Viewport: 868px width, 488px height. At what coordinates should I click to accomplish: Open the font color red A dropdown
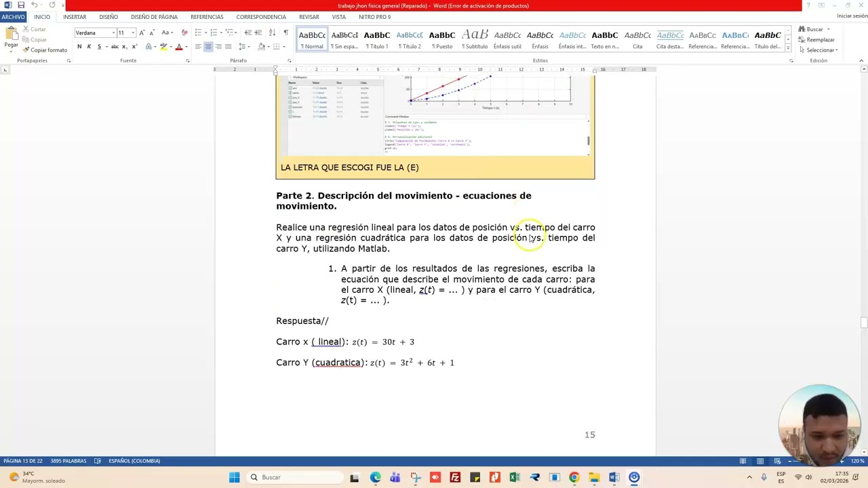pyautogui.click(x=186, y=47)
